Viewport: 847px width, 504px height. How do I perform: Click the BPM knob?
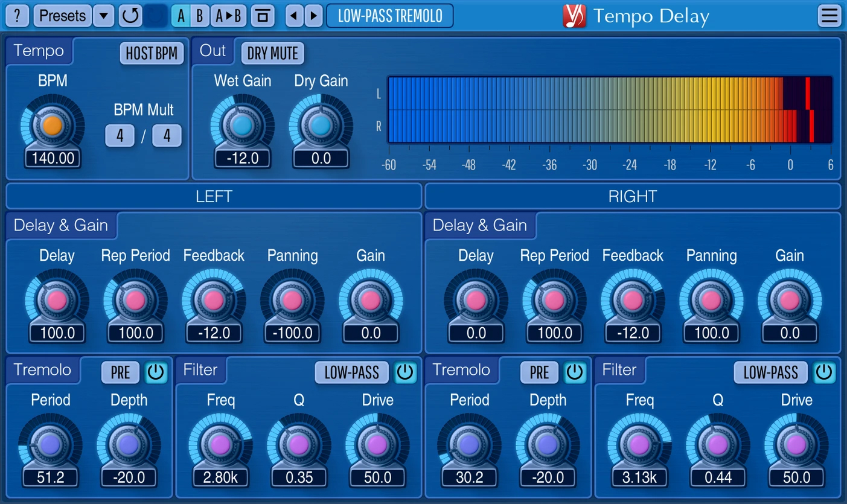click(x=52, y=126)
